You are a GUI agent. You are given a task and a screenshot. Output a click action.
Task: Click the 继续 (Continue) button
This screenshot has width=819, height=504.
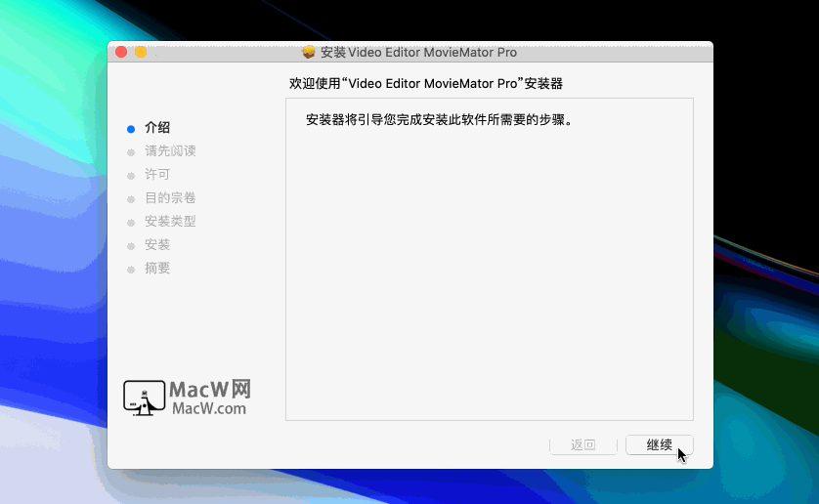click(659, 445)
